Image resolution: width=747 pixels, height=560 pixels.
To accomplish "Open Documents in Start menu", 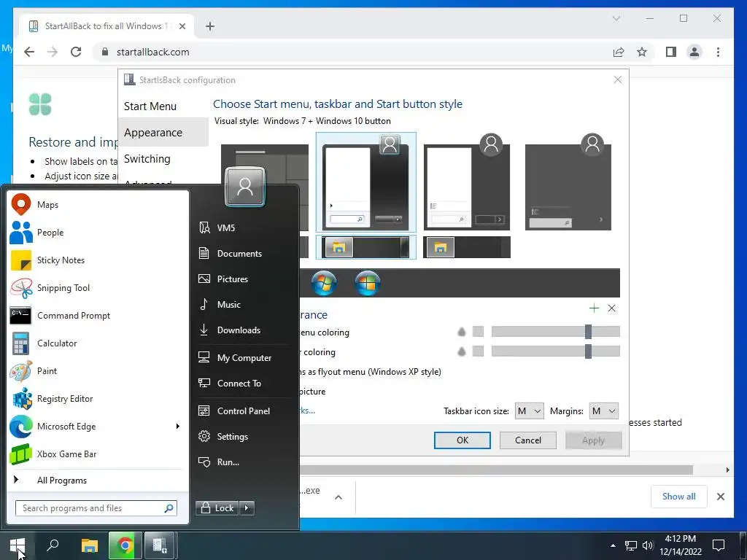I will pos(244,253).
